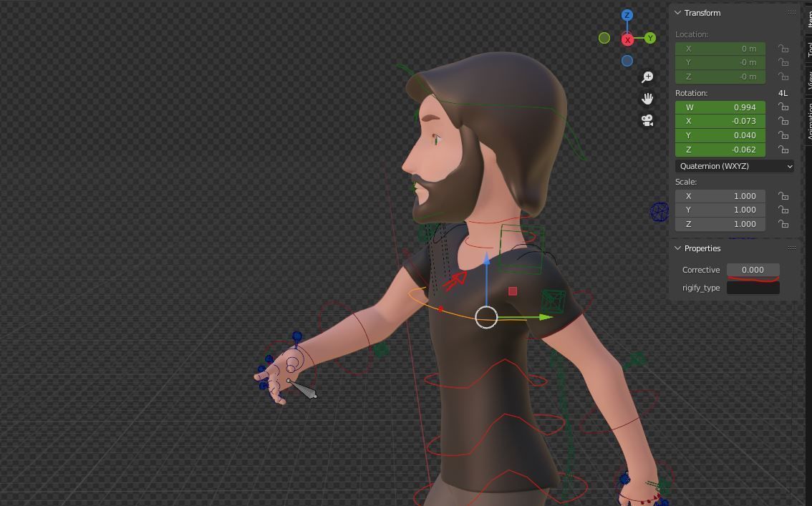Lock Location Y with its padlock
812x506 pixels.
click(783, 62)
